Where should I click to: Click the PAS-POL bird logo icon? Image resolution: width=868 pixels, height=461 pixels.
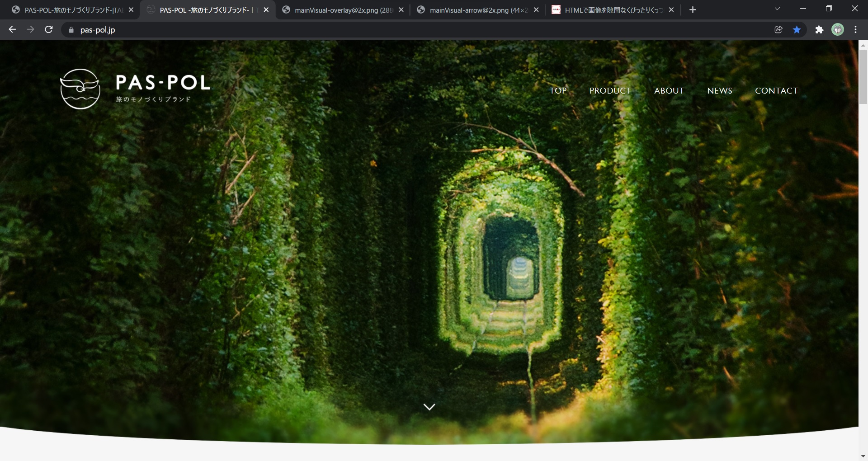click(80, 89)
